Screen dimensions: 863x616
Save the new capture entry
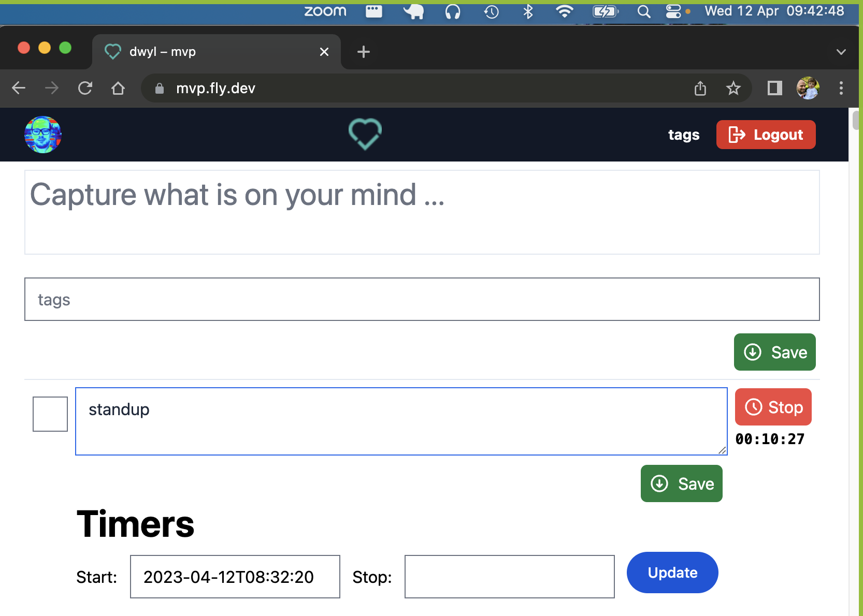(x=774, y=352)
